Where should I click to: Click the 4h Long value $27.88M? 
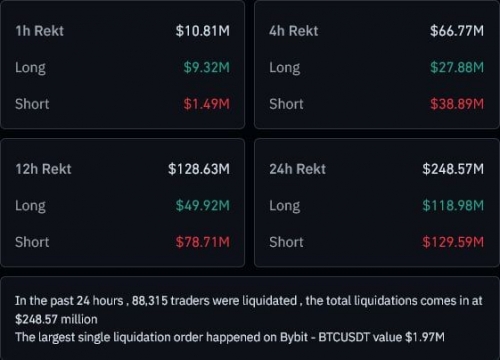pos(457,67)
